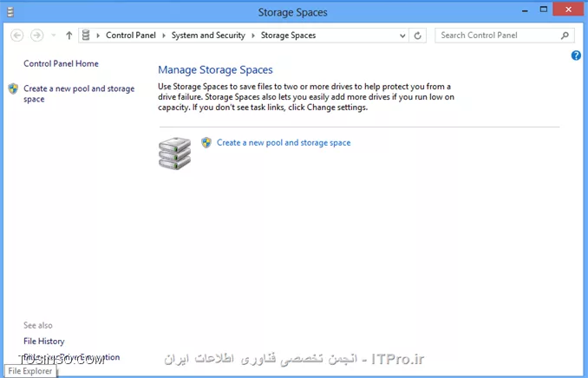Click the stacked drives icon
The width and height of the screenshot is (588, 378).
tap(174, 153)
